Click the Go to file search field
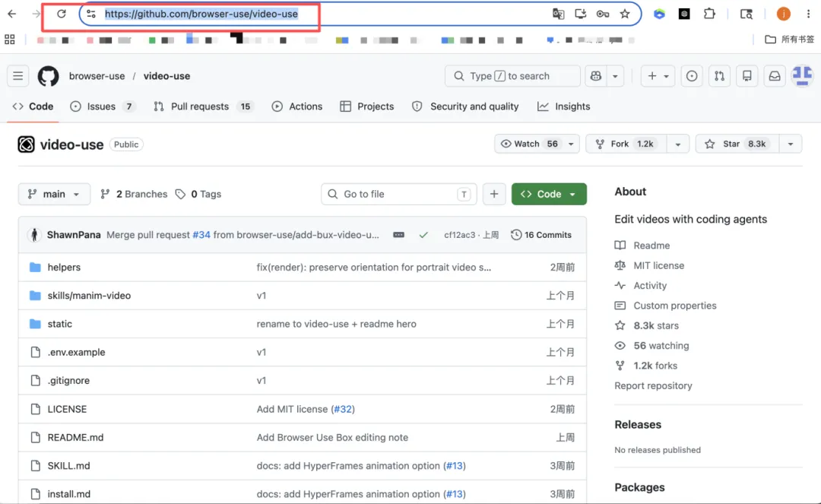 [x=399, y=194]
